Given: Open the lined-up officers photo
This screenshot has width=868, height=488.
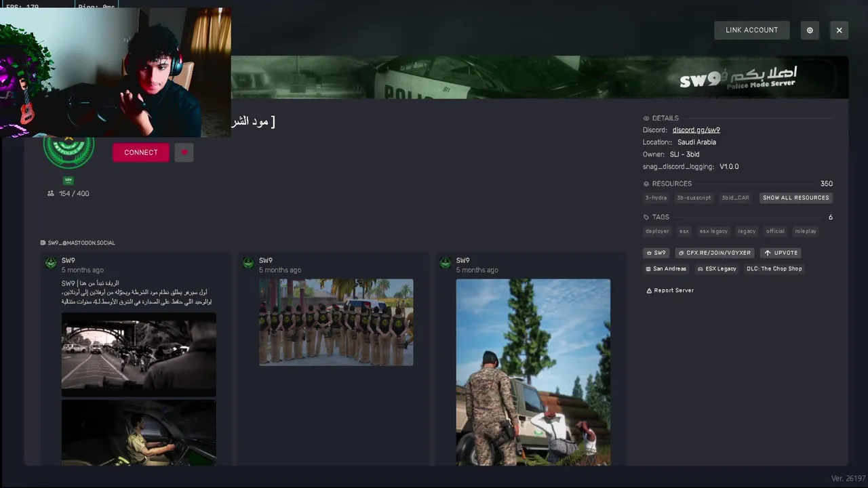Looking at the screenshot, I should (336, 323).
